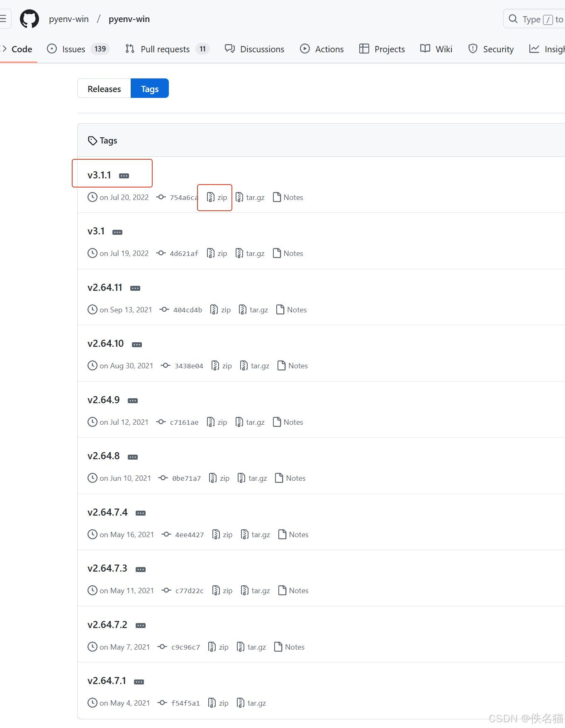This screenshot has width=565, height=728.
Task: Download the v2.64.7.3 zip archive
Action: pos(222,591)
